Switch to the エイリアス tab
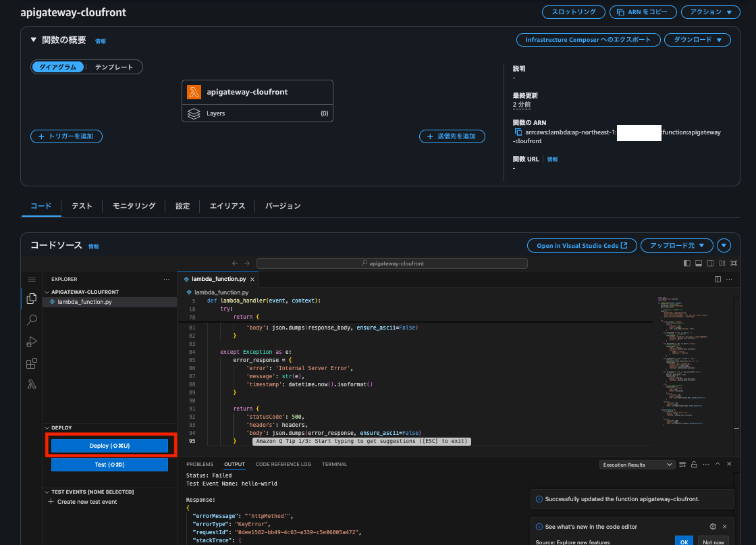 coord(227,206)
